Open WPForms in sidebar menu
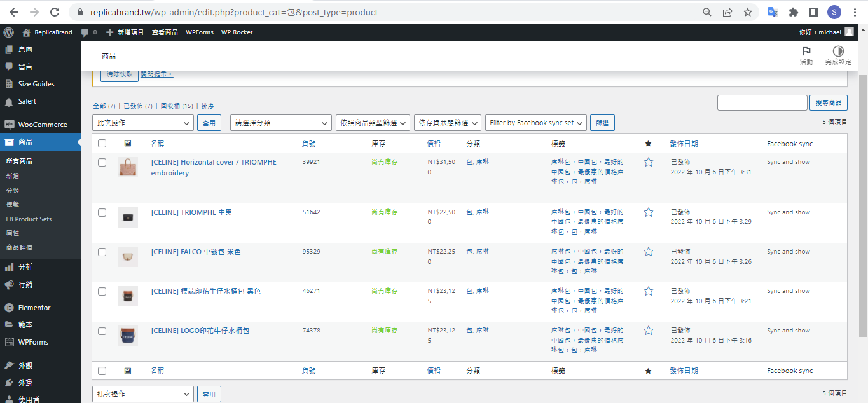 click(x=41, y=342)
